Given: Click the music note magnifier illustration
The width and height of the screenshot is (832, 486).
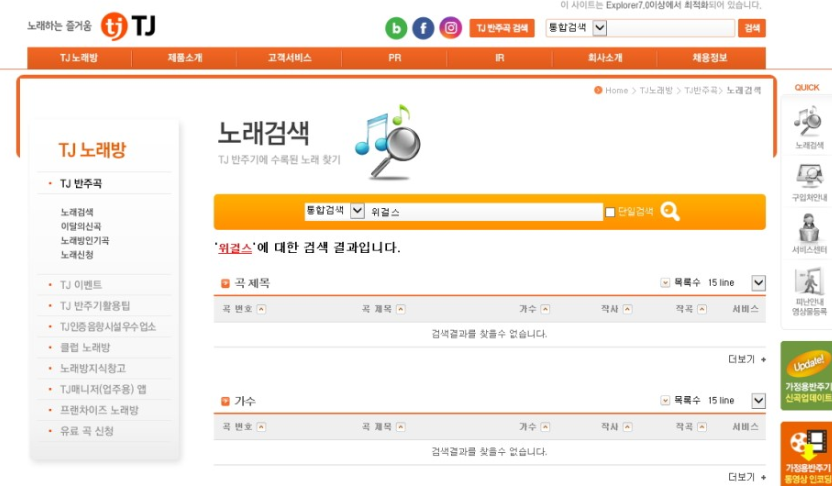Looking at the screenshot, I should (388, 142).
